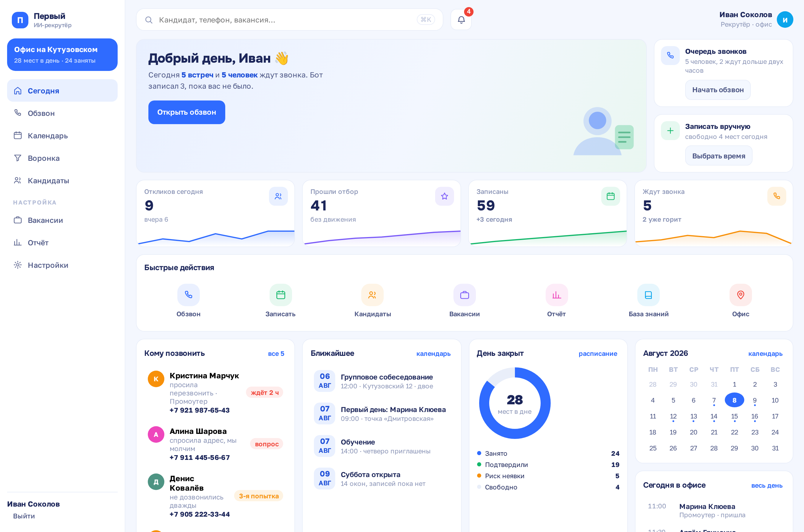The height and width of the screenshot is (532, 804).
Task: Click the Подтвердили legend row
Action: [548, 465]
